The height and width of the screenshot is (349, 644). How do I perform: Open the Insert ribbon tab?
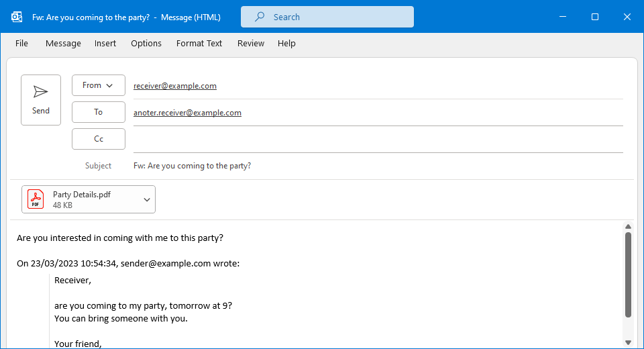coord(105,43)
